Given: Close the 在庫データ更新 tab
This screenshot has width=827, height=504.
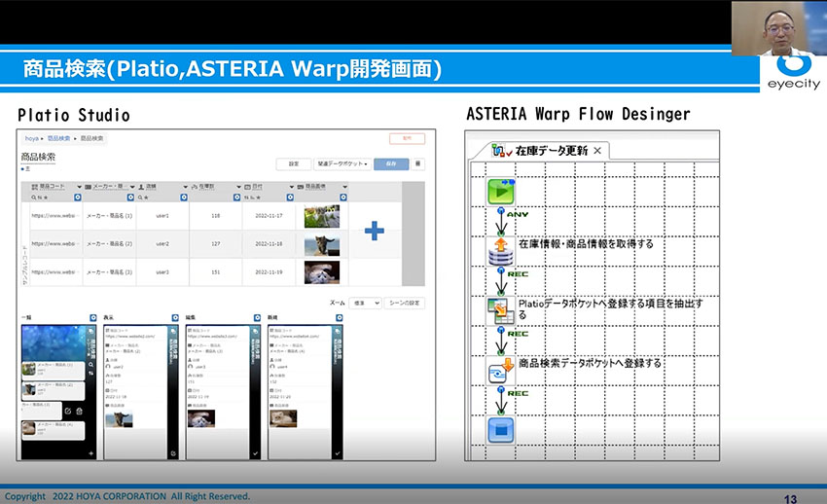Looking at the screenshot, I should tap(597, 151).
